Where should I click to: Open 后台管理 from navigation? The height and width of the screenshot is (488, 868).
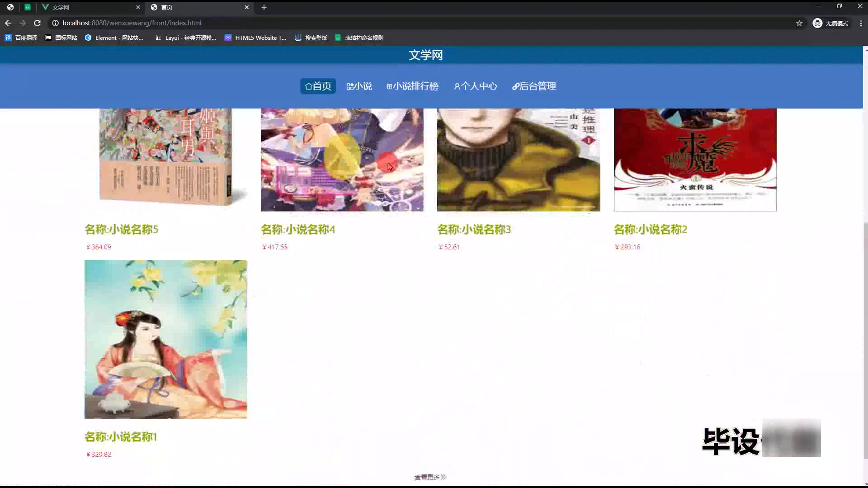[534, 86]
